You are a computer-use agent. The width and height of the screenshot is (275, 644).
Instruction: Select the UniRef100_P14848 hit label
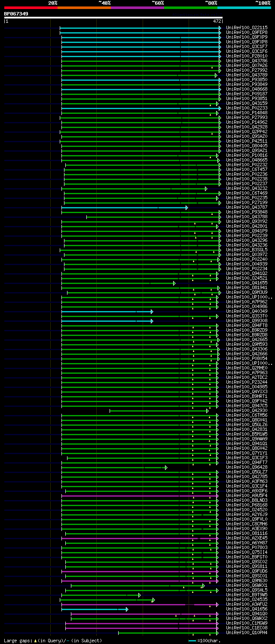click(x=247, y=113)
